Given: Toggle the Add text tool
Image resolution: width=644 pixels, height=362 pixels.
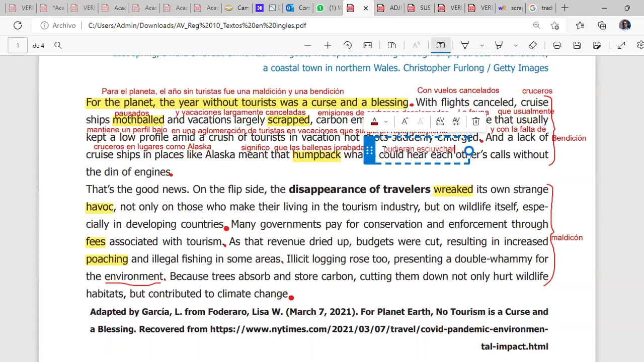Looking at the screenshot, I should 441,45.
